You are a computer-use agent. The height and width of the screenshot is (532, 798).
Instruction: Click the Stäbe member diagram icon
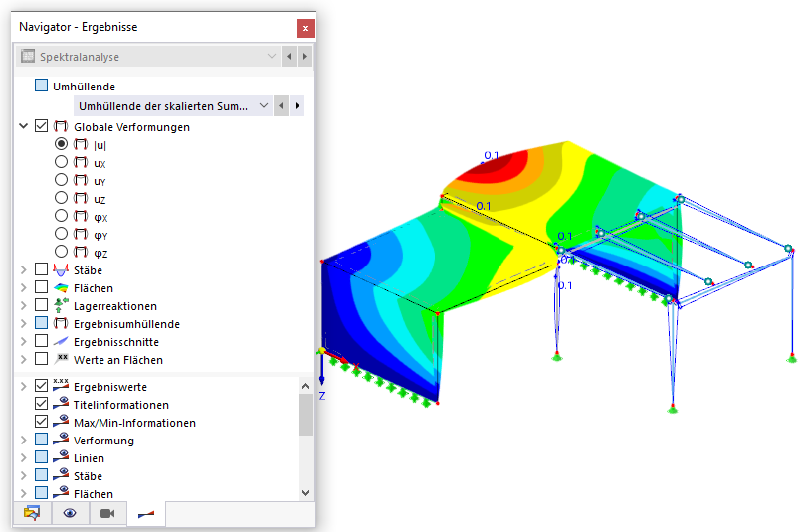click(x=61, y=270)
